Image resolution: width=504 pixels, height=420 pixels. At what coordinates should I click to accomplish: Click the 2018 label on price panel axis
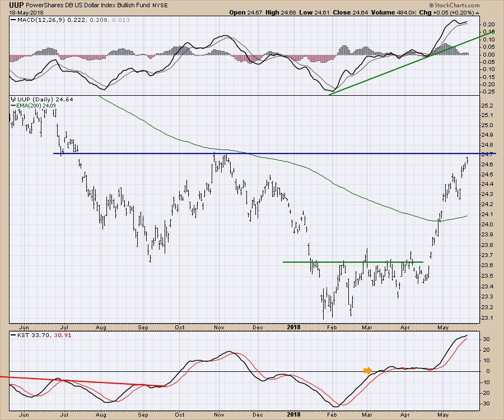[x=293, y=328]
